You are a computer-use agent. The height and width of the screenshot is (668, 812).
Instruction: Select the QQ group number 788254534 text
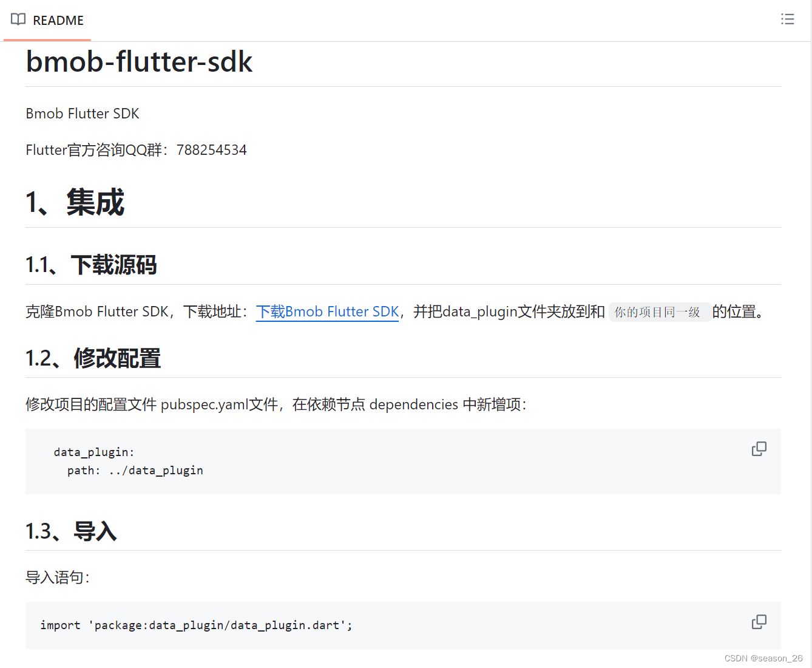[x=211, y=149]
